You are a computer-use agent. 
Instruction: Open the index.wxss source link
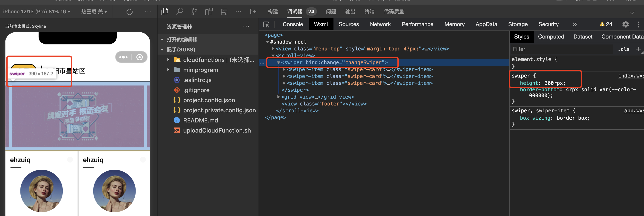tap(631, 76)
